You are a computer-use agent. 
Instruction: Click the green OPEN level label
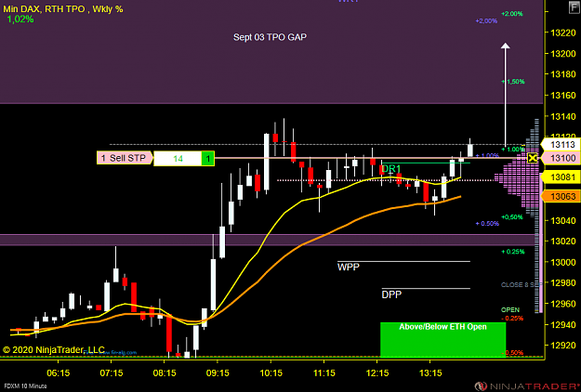(x=510, y=310)
